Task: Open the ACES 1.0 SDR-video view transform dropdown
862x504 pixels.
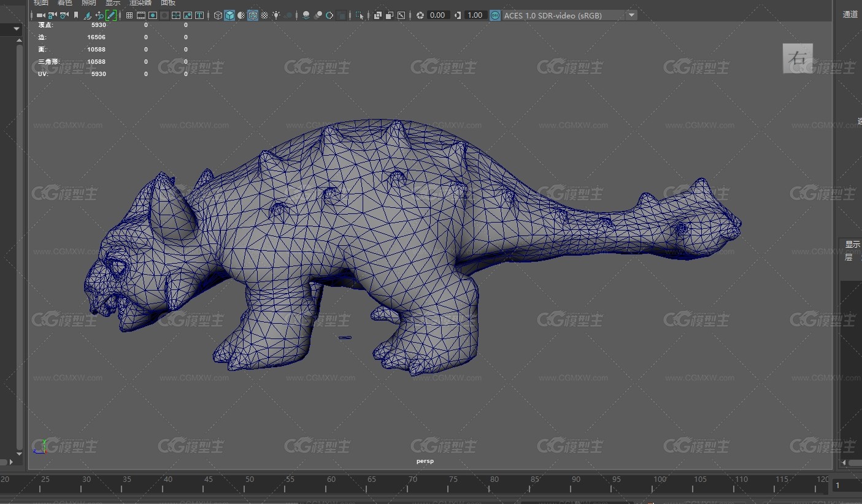Action: click(x=569, y=15)
